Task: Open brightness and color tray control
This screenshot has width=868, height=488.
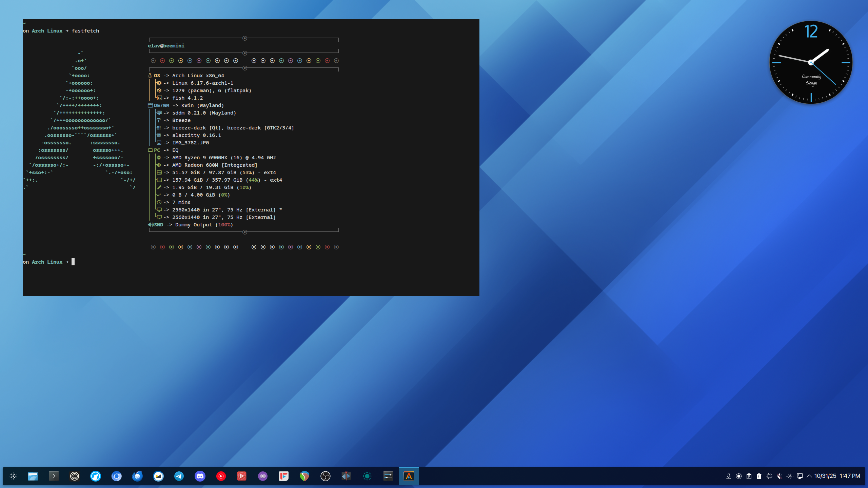Action: point(769,476)
